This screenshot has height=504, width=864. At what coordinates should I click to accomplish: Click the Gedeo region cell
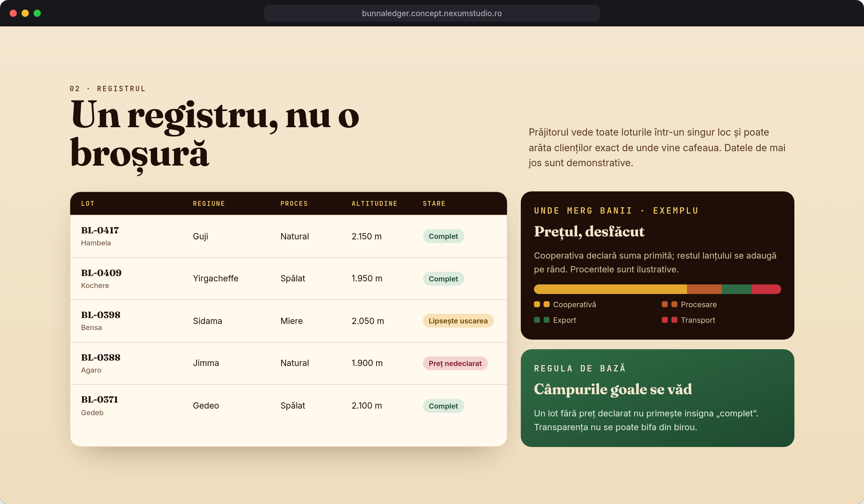pyautogui.click(x=206, y=406)
